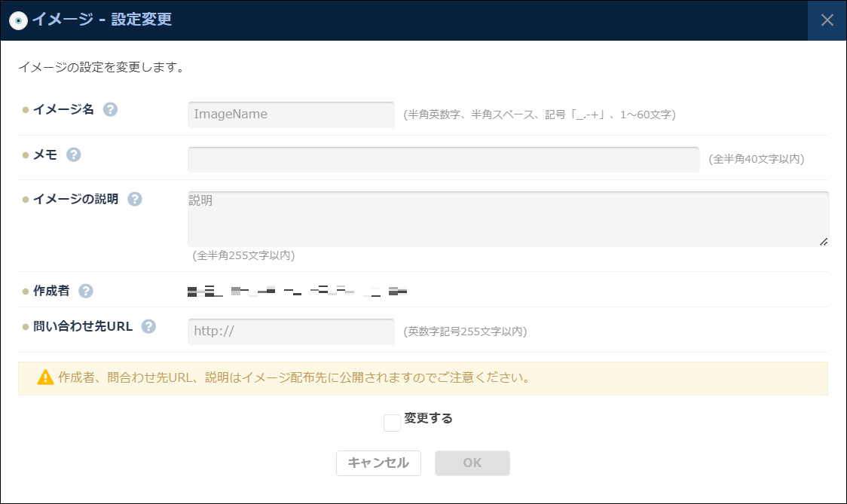Image resolution: width=847 pixels, height=504 pixels.
Task: Select the ImageName input field
Action: point(291,114)
